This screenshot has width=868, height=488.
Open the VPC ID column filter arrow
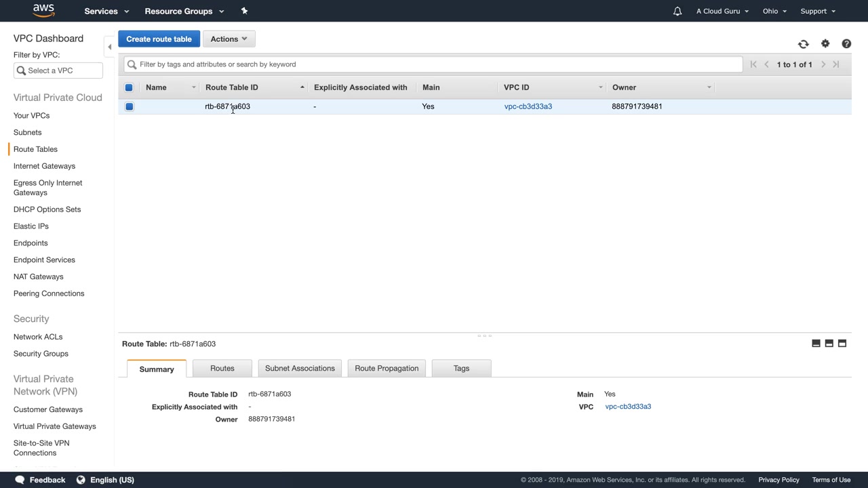(x=600, y=87)
